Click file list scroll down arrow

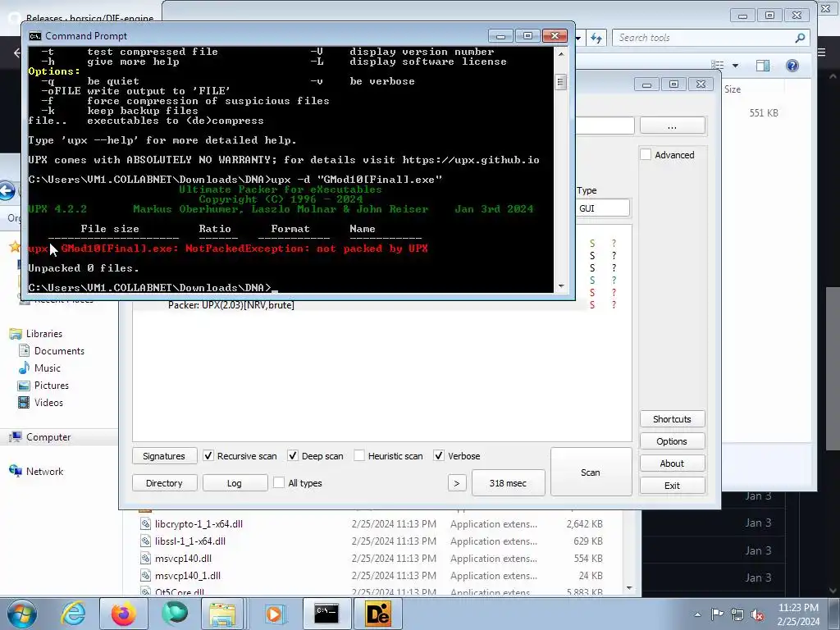click(x=629, y=587)
